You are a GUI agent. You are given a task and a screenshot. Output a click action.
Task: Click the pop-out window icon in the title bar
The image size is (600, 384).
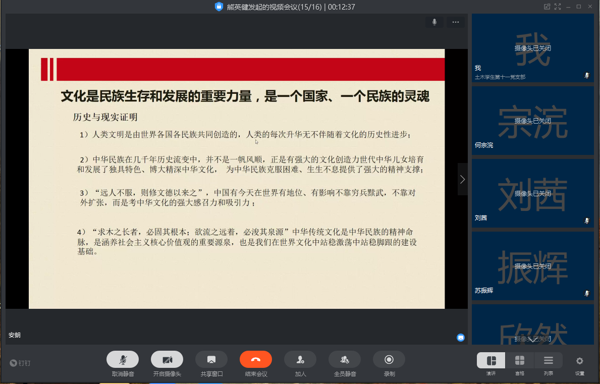(x=547, y=7)
